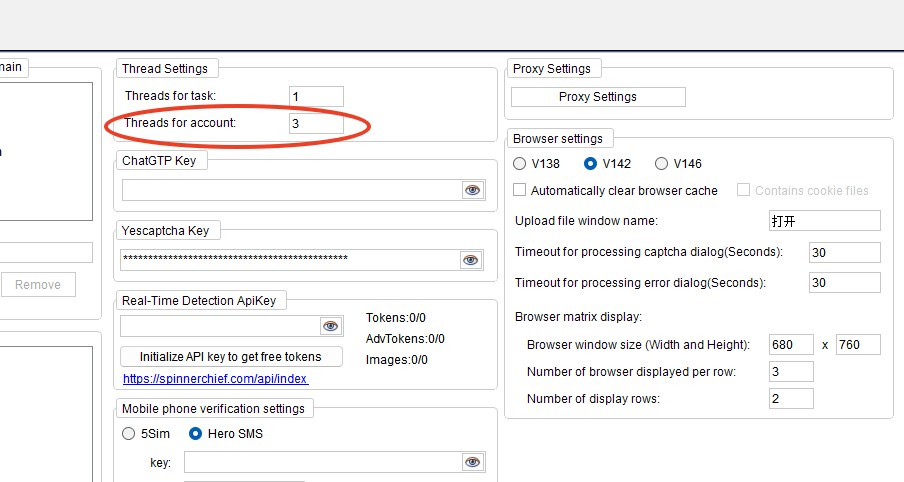This screenshot has width=904, height=482.
Task: Focus the Threads for task field
Action: [x=316, y=96]
